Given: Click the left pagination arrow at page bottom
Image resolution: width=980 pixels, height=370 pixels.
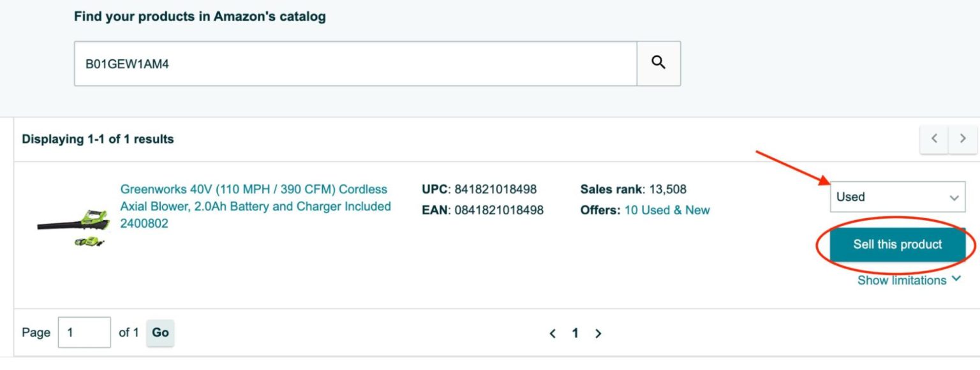Looking at the screenshot, I should [553, 332].
